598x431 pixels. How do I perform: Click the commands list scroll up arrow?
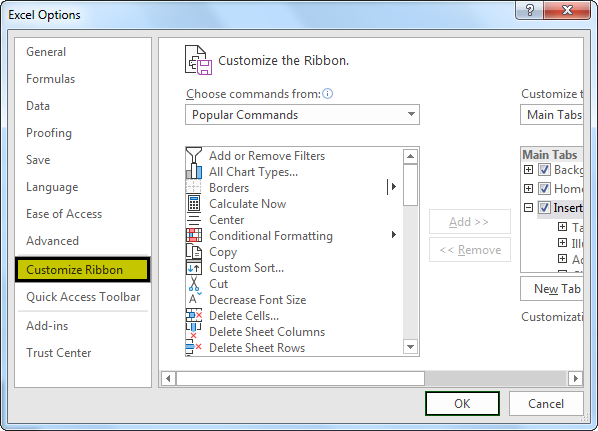410,156
